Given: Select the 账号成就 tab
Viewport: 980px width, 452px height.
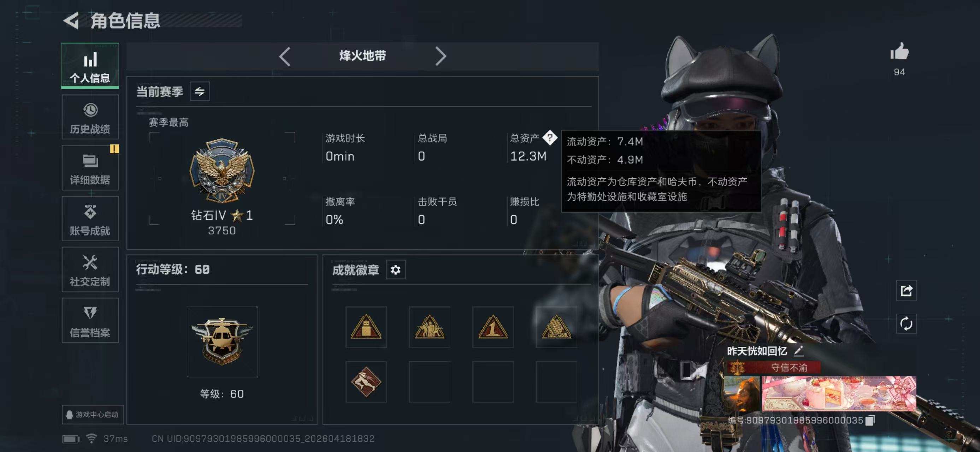Looking at the screenshot, I should (x=90, y=219).
